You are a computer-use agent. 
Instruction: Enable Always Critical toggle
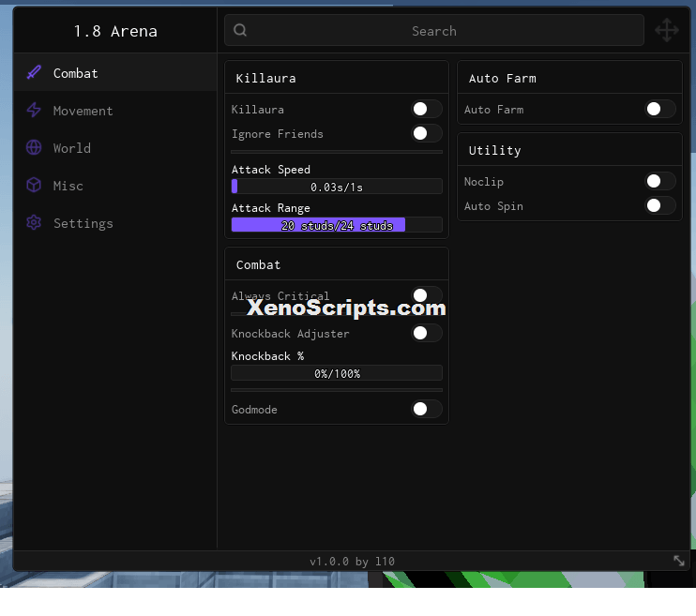[426, 295]
